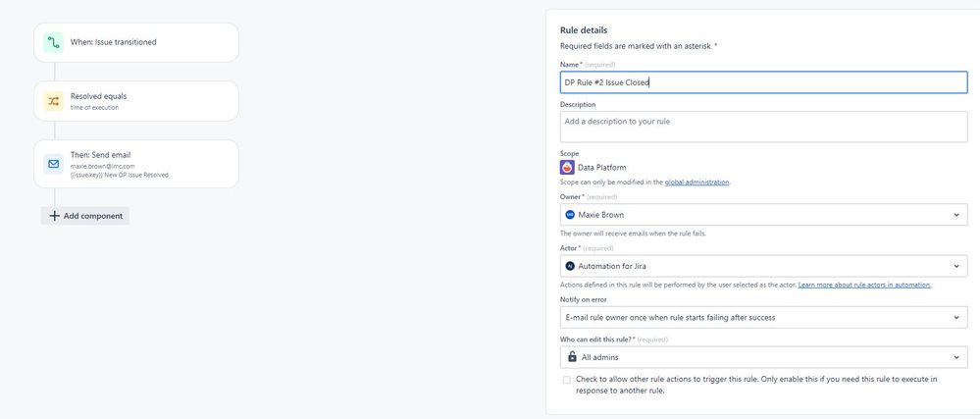Screen dimensions: 980x419
Task: Select the When: Issue transitioned component
Action: (x=137, y=42)
